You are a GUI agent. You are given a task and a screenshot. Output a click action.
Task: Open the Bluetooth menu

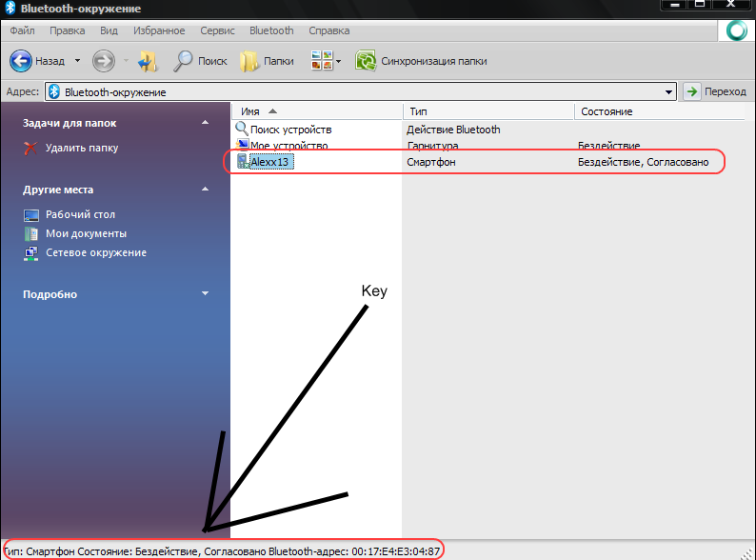click(x=271, y=30)
